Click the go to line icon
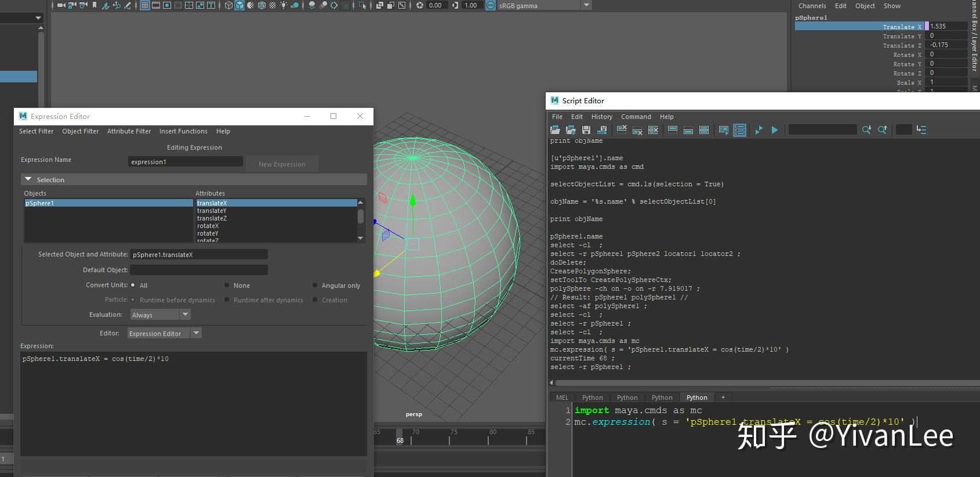Image resolution: width=980 pixels, height=477 pixels. pyautogui.click(x=921, y=130)
